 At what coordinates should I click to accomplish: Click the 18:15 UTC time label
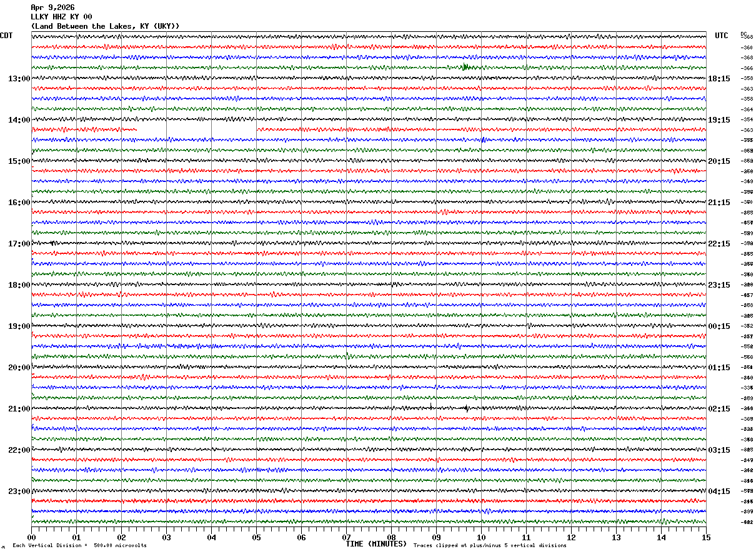pos(719,79)
